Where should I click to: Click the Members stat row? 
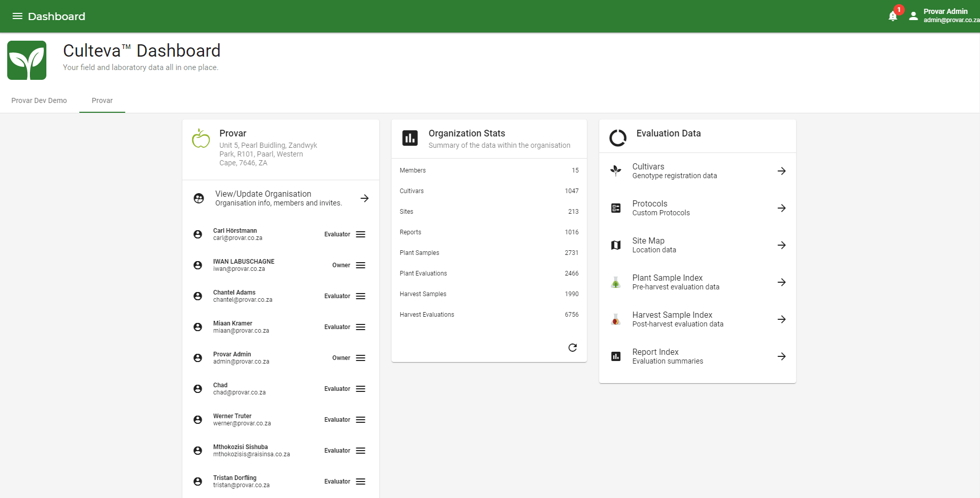(x=489, y=170)
